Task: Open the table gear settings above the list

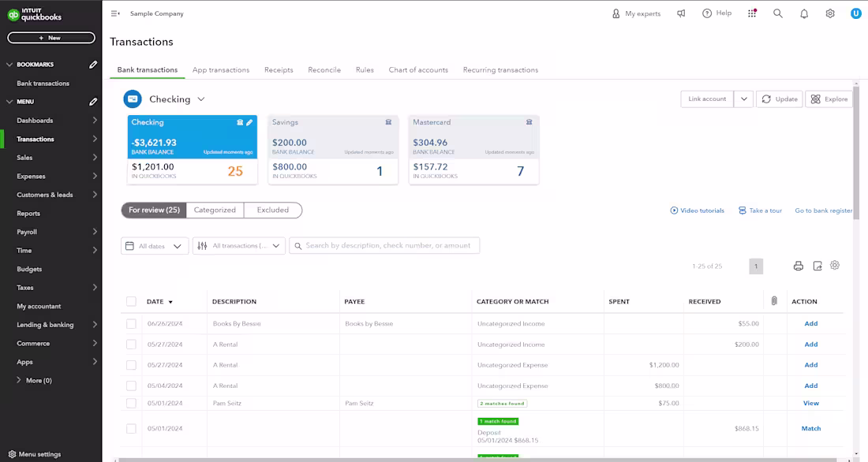Action: point(835,266)
